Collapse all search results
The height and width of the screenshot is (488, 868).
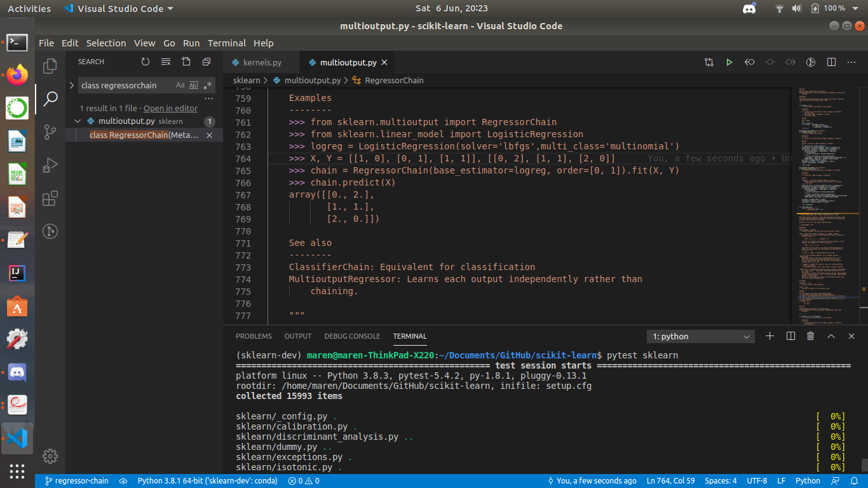tap(207, 62)
